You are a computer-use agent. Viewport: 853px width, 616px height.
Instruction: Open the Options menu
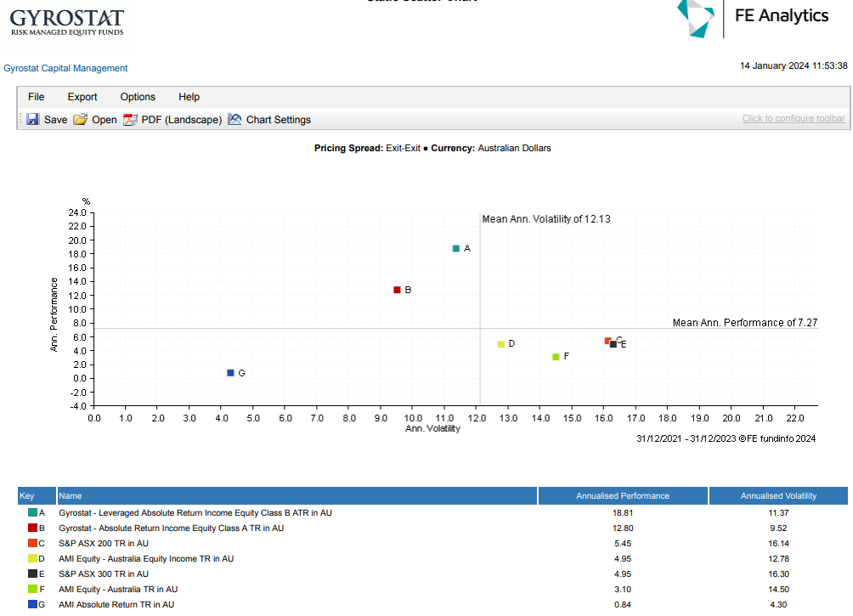pyautogui.click(x=138, y=97)
